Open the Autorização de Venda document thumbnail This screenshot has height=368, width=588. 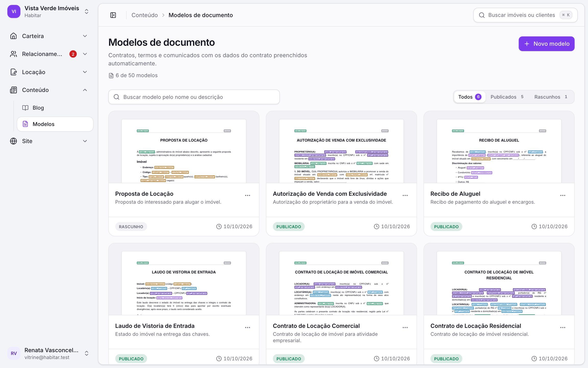click(x=341, y=147)
